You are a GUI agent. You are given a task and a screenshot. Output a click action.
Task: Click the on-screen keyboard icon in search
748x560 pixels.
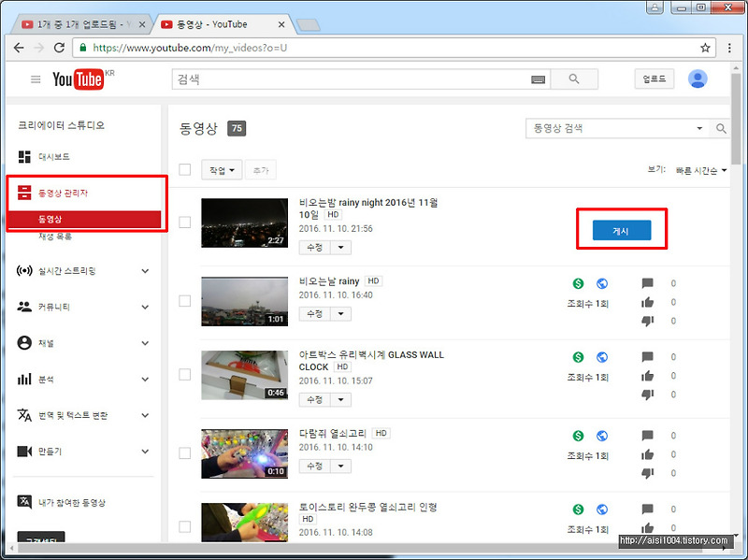pyautogui.click(x=538, y=79)
